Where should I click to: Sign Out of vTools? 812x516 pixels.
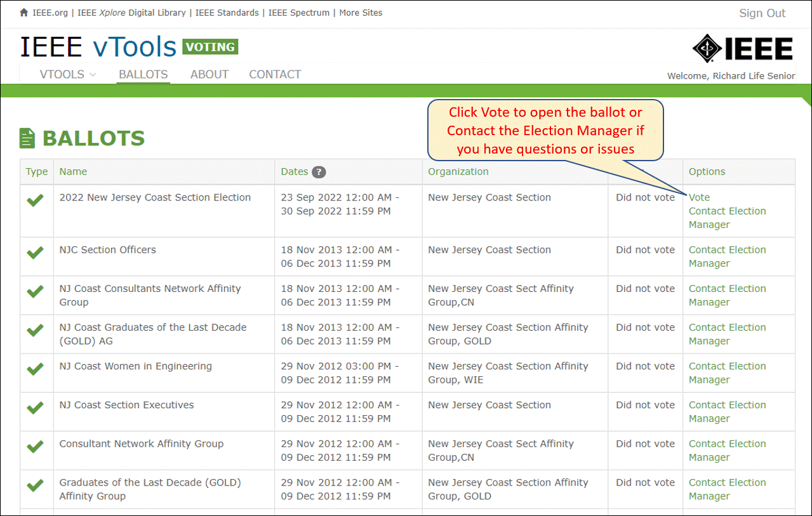coord(762,13)
